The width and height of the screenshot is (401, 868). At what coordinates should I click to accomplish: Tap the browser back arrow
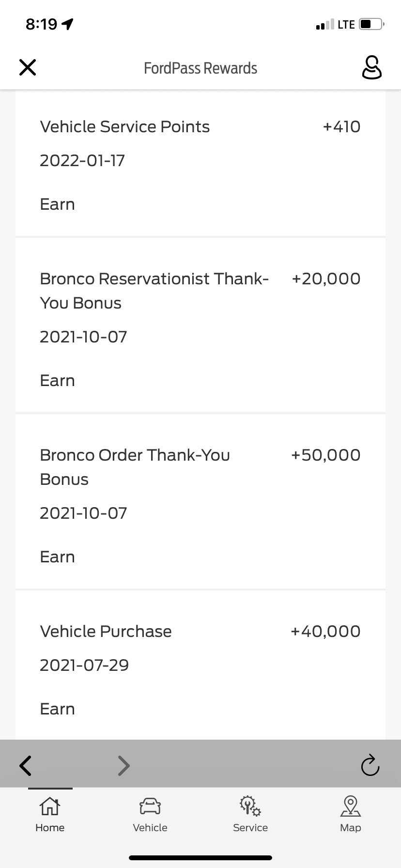tap(26, 766)
